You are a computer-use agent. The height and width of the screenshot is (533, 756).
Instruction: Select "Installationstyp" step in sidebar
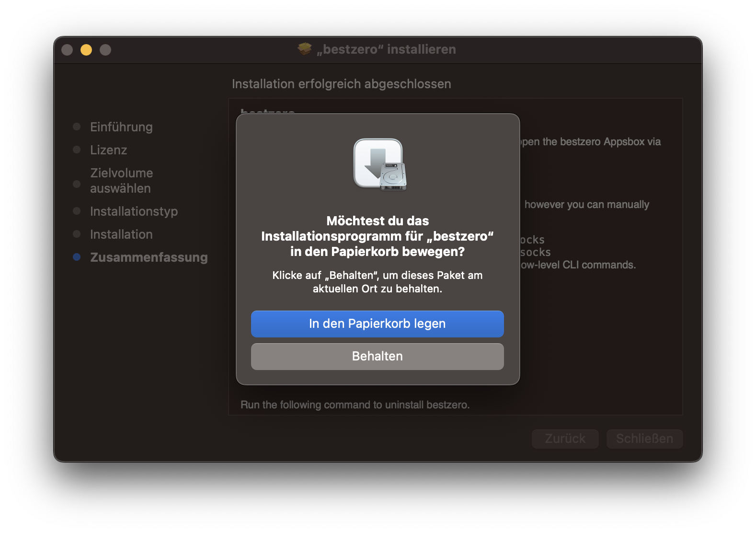click(x=134, y=211)
